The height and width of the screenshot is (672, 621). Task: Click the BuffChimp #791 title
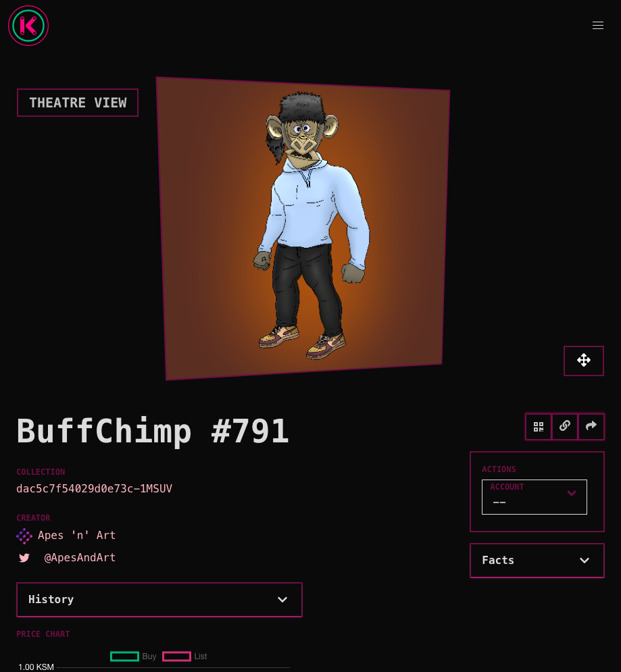point(153,431)
